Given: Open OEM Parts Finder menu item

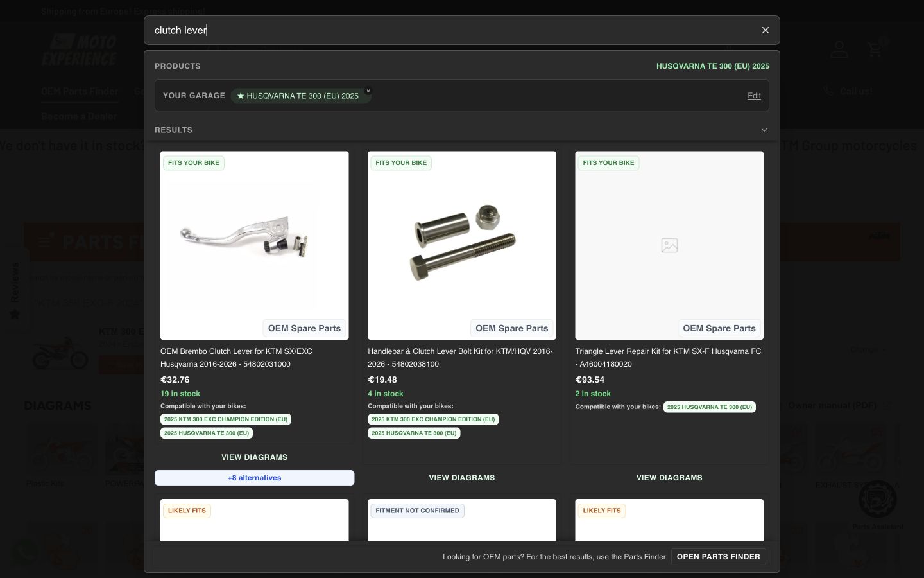Looking at the screenshot, I should click(x=80, y=91).
